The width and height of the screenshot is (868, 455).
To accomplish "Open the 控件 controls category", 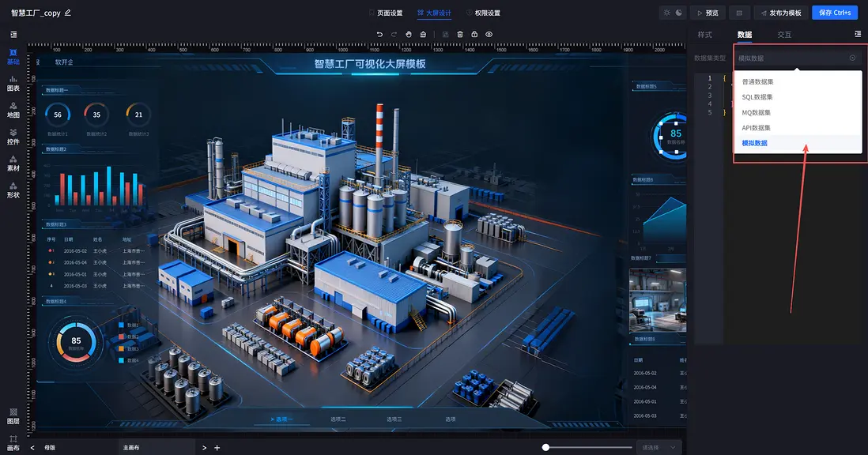I will 13,137.
